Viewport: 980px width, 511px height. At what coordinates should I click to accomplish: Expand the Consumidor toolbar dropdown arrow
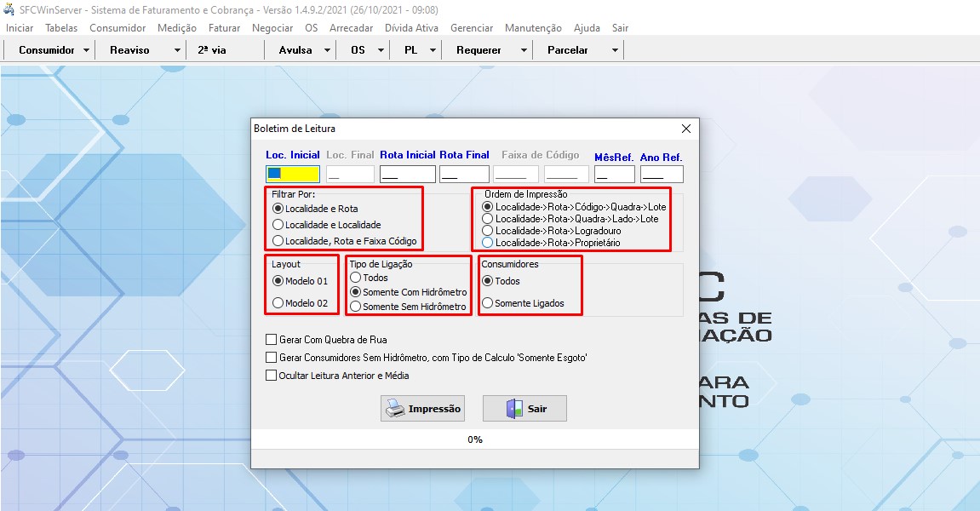tap(87, 50)
